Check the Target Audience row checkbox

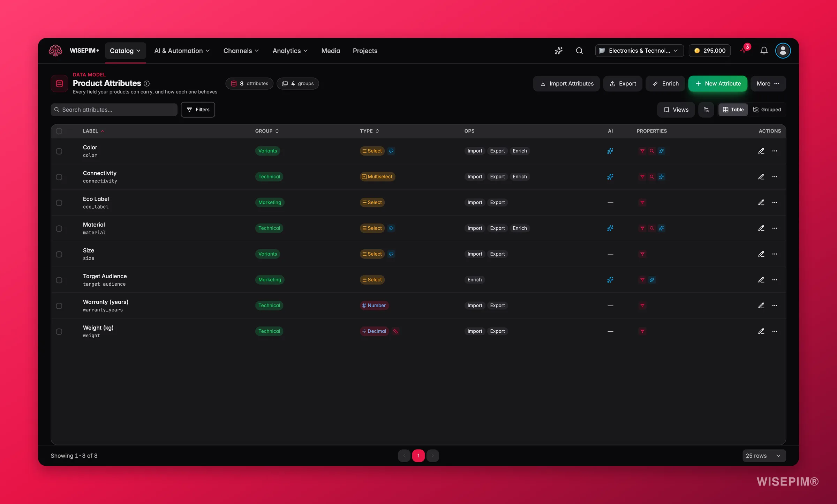59,280
